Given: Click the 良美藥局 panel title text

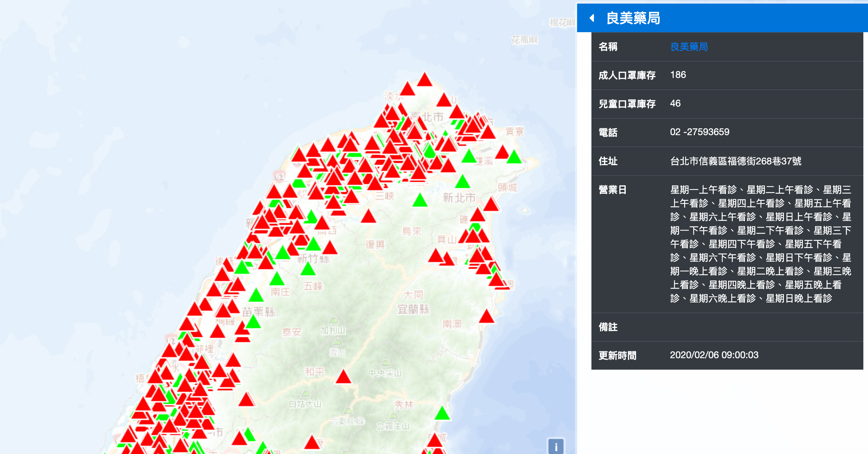Looking at the screenshot, I should click(x=633, y=18).
